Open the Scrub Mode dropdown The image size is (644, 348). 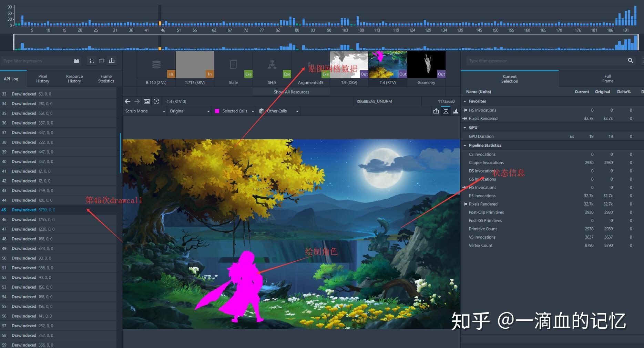[x=145, y=111]
